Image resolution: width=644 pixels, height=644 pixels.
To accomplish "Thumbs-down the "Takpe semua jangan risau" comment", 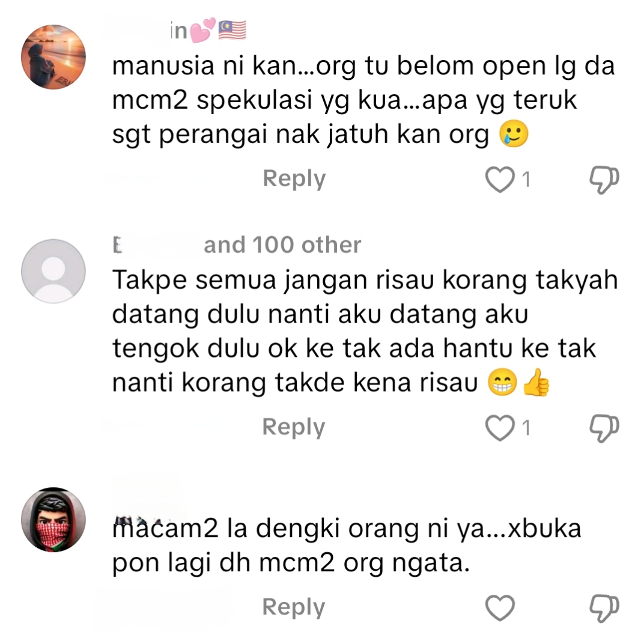I will [604, 428].
